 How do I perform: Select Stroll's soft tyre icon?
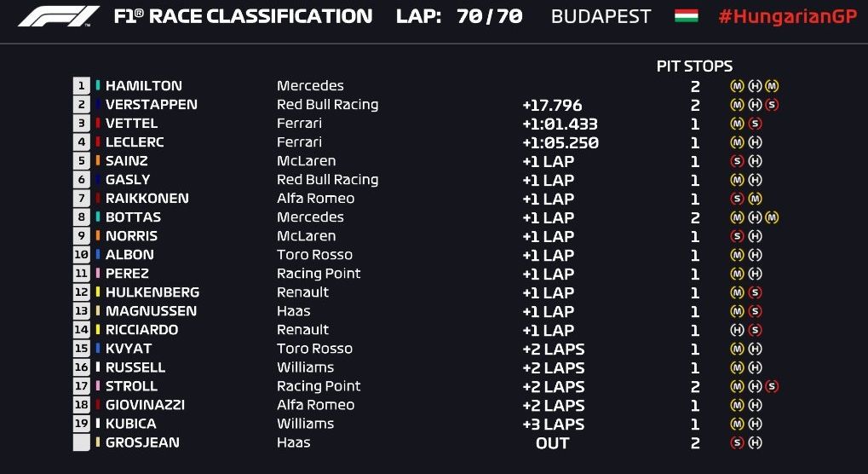click(772, 386)
